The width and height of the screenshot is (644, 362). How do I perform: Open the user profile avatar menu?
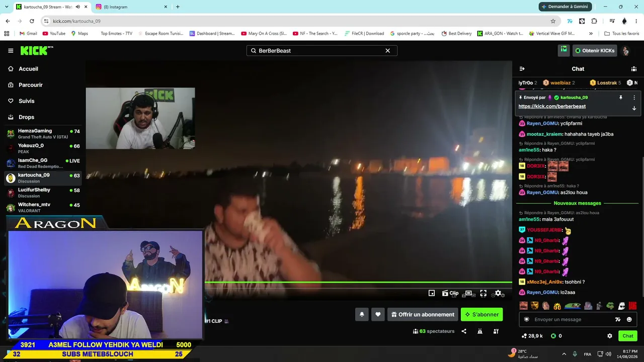coord(625,51)
